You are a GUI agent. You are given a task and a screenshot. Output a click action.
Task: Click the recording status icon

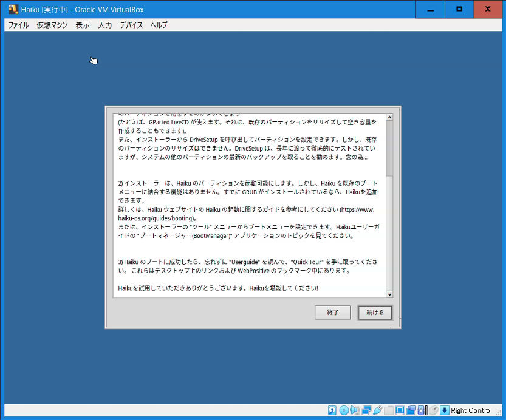411,410
